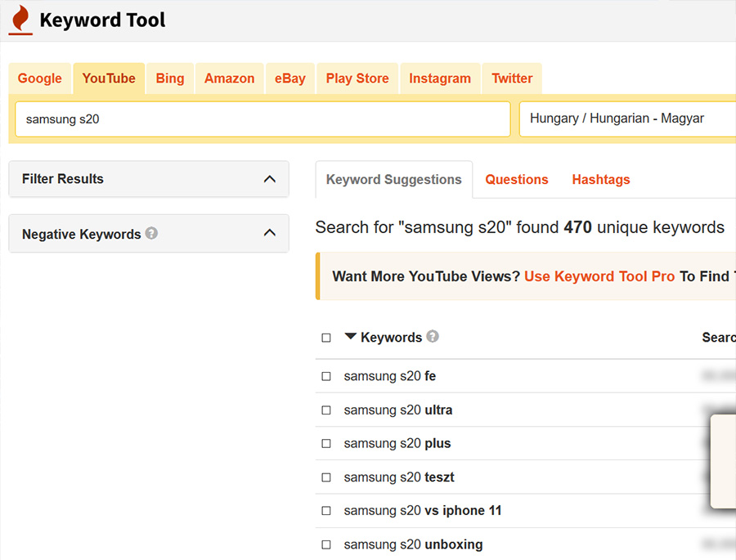The image size is (736, 560).
Task: Click keyword text samsung s20 fe
Action: tap(390, 376)
